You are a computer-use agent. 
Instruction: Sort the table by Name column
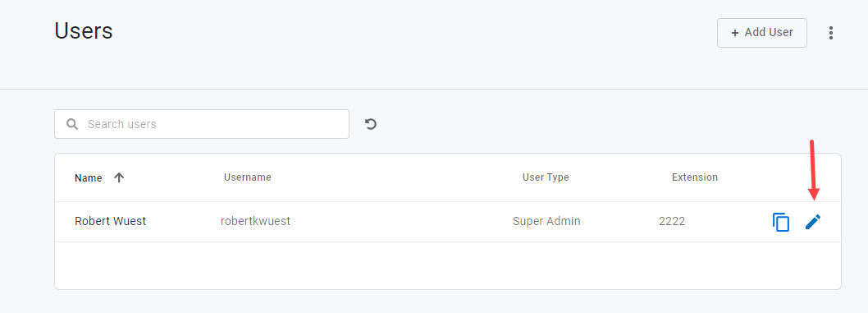pos(89,177)
